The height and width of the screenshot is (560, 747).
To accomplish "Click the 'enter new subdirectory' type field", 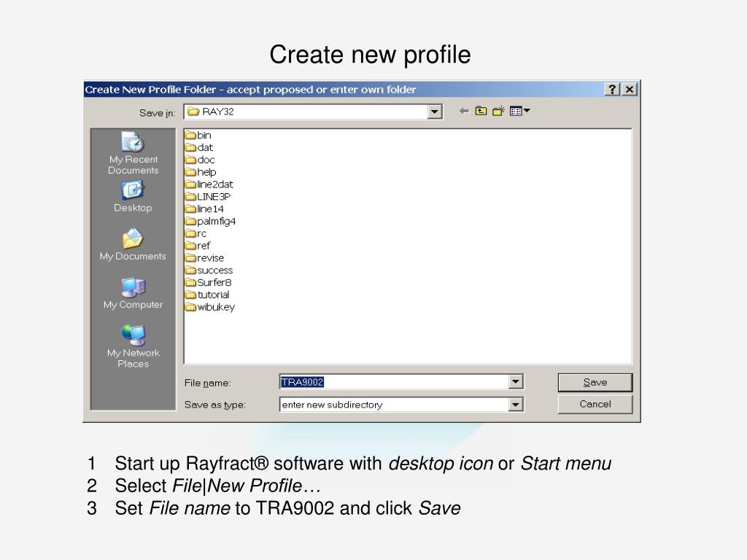I will coord(395,405).
